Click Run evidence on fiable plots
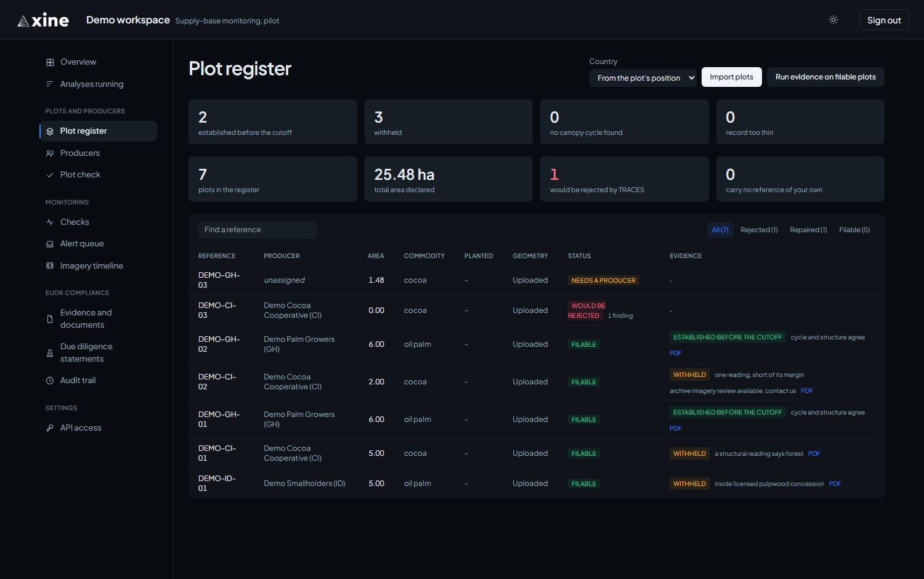This screenshot has height=579, width=924. click(825, 77)
